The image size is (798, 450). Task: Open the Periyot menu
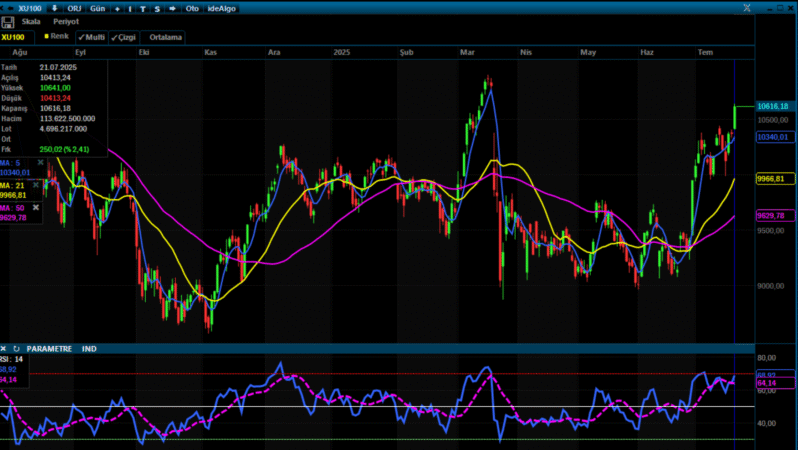(x=66, y=21)
